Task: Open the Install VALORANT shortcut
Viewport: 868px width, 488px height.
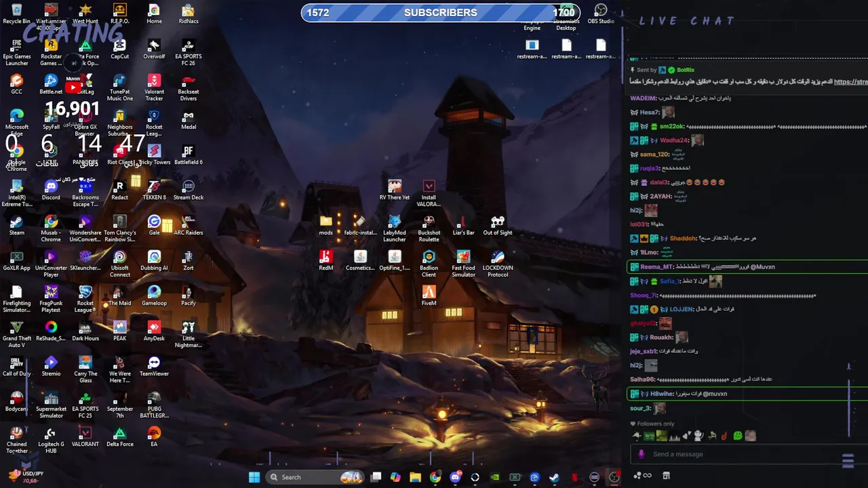Action: [429, 193]
